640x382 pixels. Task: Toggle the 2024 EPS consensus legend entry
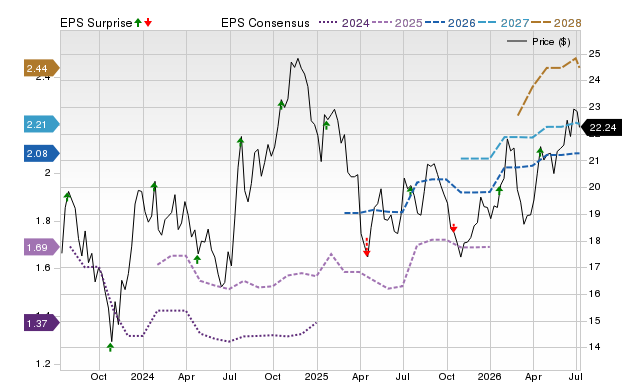[344, 23]
